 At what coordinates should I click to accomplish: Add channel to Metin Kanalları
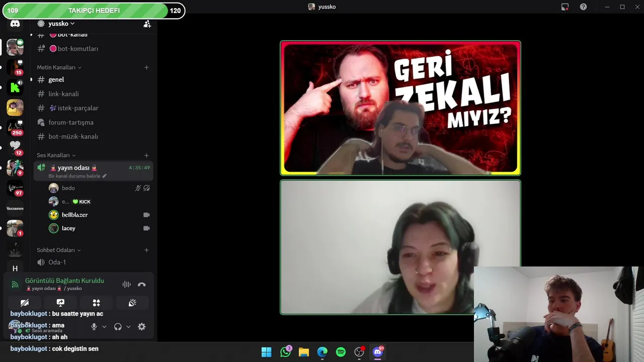(x=146, y=67)
